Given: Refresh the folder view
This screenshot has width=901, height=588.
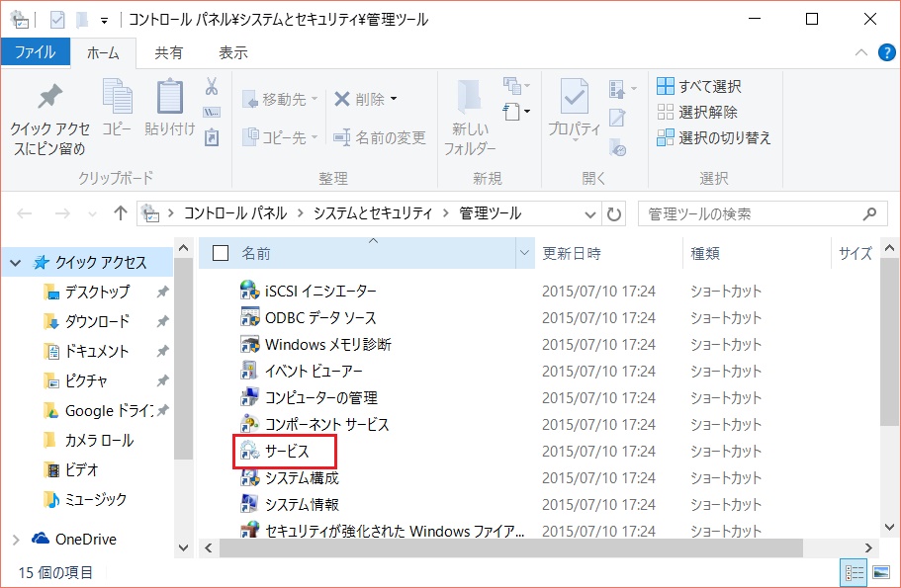Looking at the screenshot, I should (x=614, y=214).
